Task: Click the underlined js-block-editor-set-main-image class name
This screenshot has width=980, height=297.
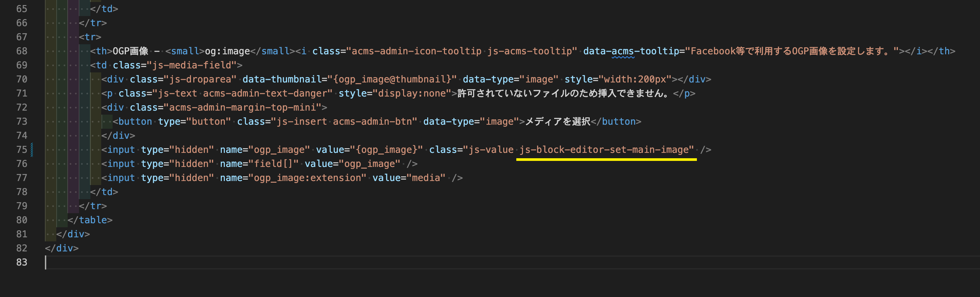Action: click(606, 150)
